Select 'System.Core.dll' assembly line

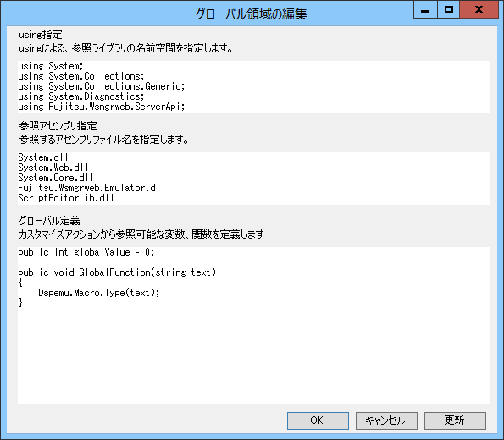56,178
